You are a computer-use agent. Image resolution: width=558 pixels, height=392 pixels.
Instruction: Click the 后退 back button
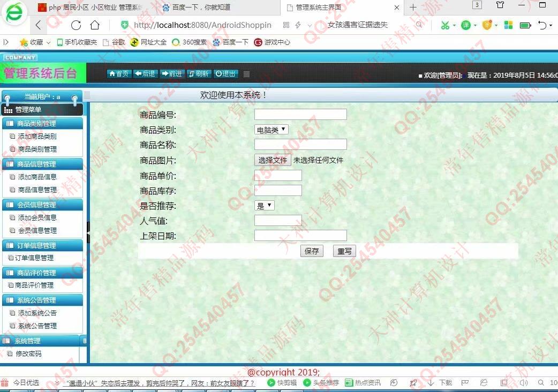(145, 73)
